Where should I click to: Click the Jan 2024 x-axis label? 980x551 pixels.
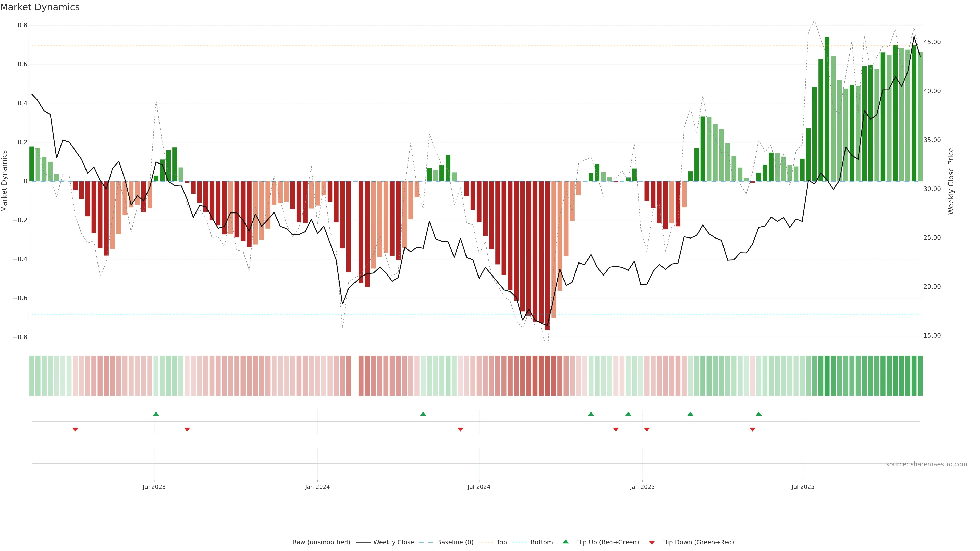(317, 487)
